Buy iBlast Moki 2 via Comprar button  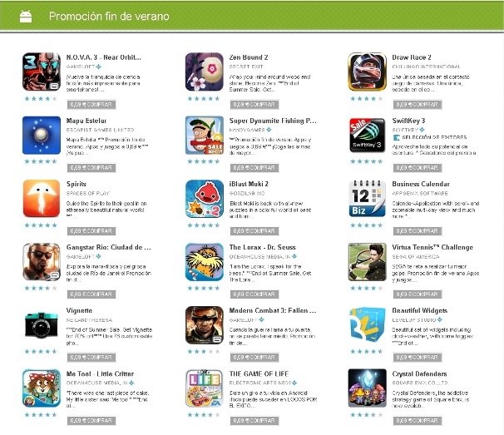pos(254,231)
